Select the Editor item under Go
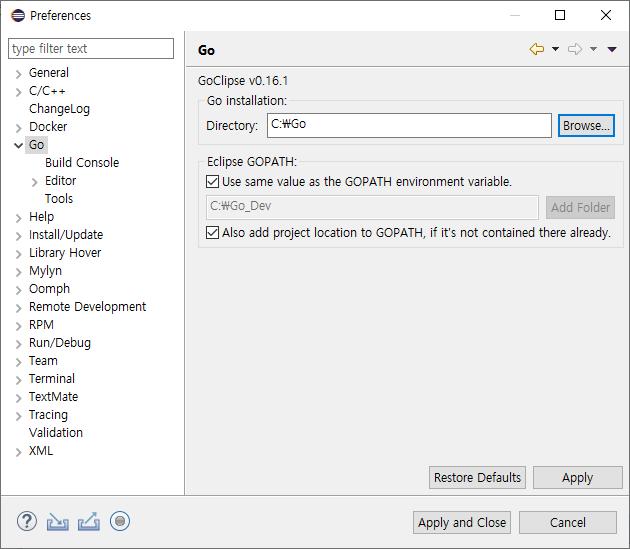The image size is (630, 549). tap(60, 181)
